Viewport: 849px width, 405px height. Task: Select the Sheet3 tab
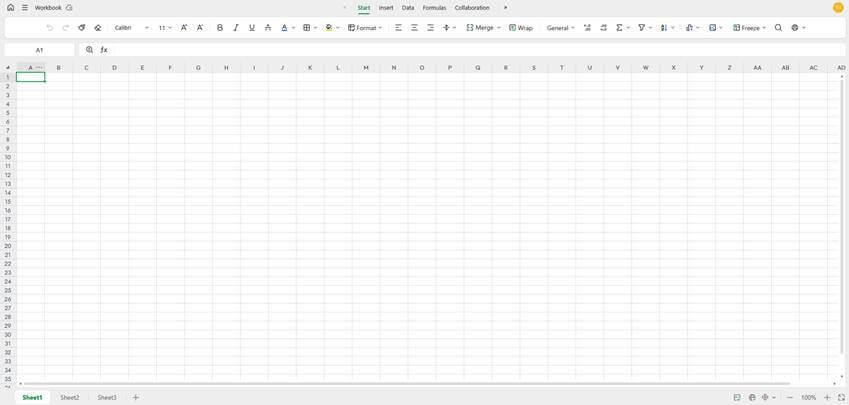(x=107, y=397)
